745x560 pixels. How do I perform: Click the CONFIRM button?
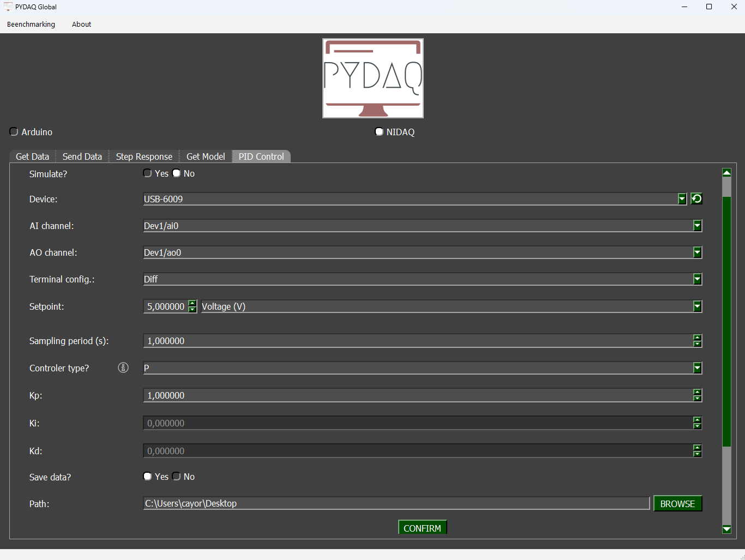click(422, 528)
